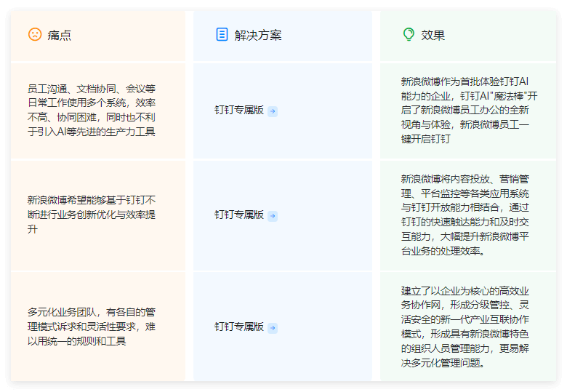567x392 pixels.
Task: Click pain point text 员工沟通、文档协同、会议等
Action: click(x=92, y=111)
